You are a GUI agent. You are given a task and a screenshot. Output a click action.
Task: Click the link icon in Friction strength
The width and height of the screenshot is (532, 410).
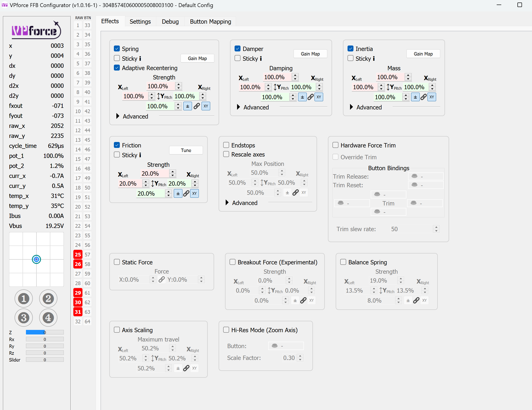186,193
